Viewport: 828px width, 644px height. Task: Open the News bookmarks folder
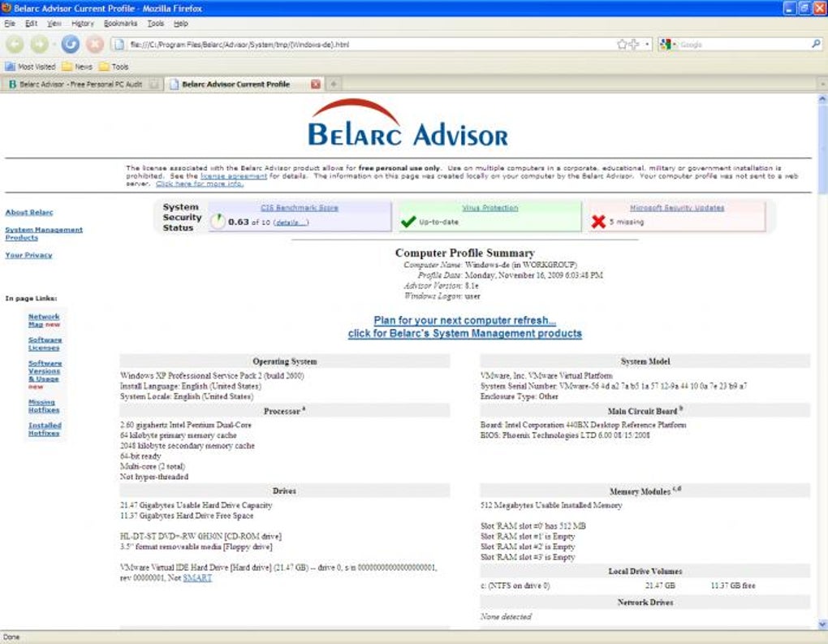[77, 67]
